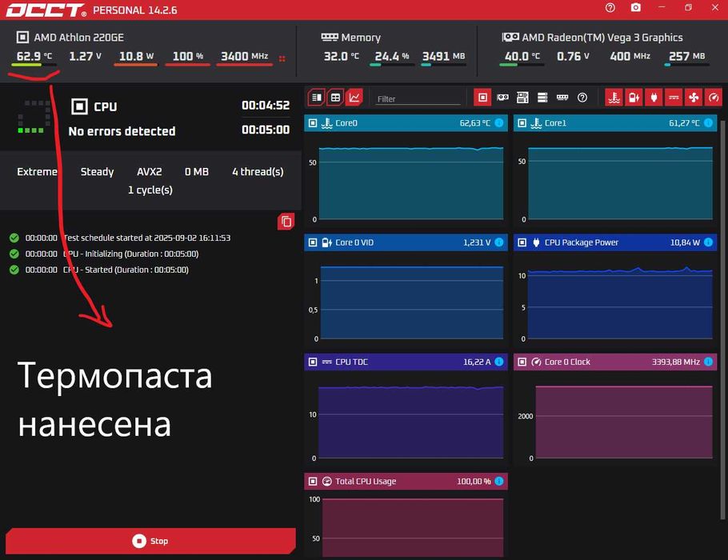
Task: Click the '0 MB' memory setting label
Action: [196, 172]
